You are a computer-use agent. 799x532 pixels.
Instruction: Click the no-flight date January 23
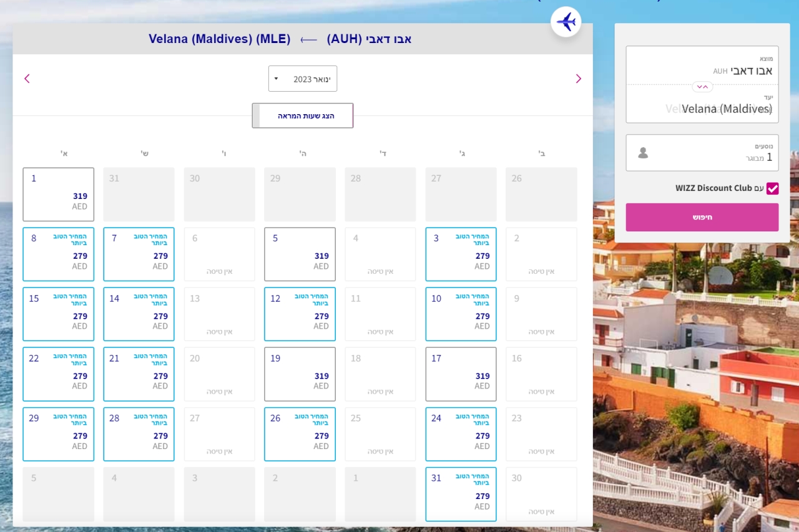542,434
